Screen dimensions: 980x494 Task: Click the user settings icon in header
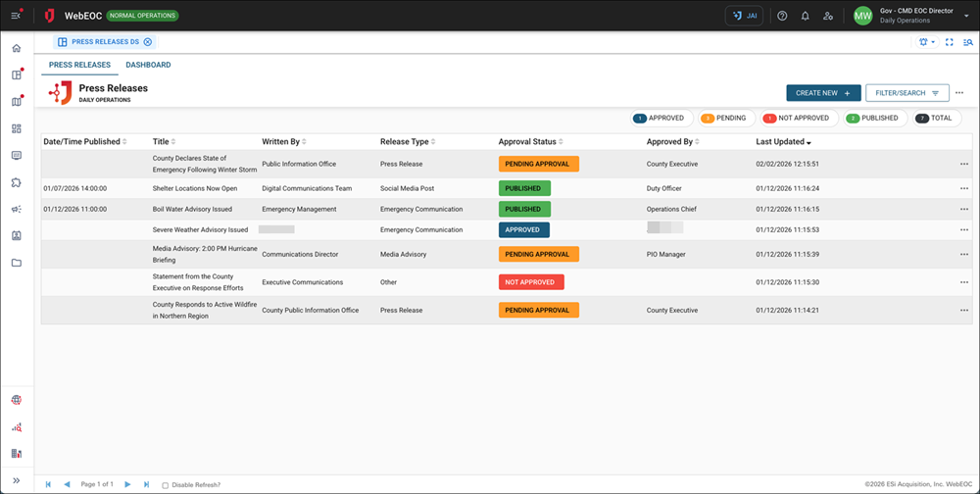829,16
